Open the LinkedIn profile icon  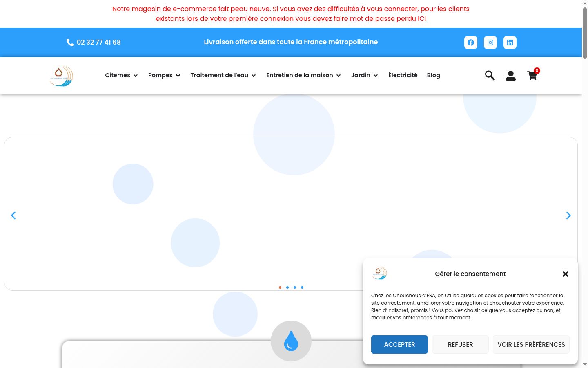pyautogui.click(x=510, y=43)
